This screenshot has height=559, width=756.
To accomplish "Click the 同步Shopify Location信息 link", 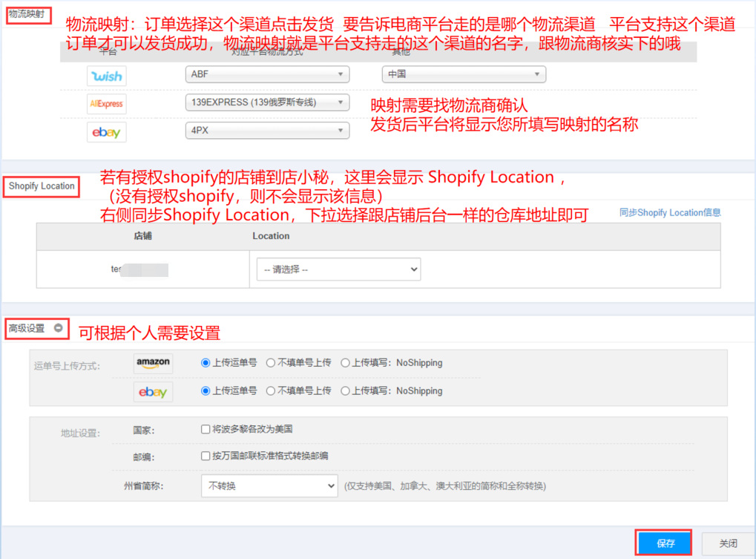I will pyautogui.click(x=670, y=213).
